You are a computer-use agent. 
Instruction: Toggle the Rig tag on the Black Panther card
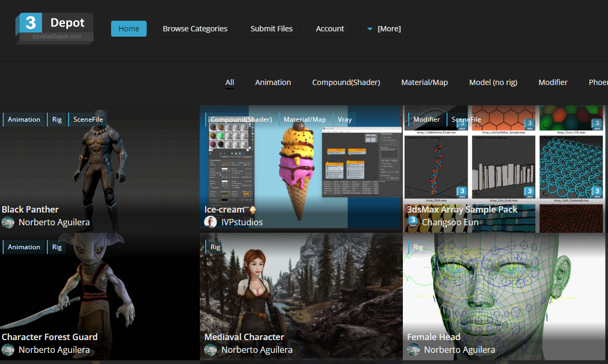pos(57,119)
